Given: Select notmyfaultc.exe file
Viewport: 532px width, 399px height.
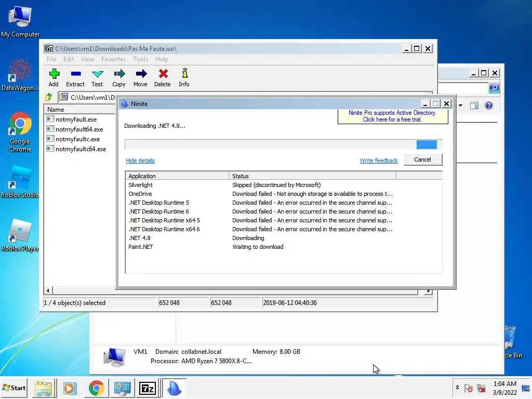Looking at the screenshot, I should click(73, 139).
